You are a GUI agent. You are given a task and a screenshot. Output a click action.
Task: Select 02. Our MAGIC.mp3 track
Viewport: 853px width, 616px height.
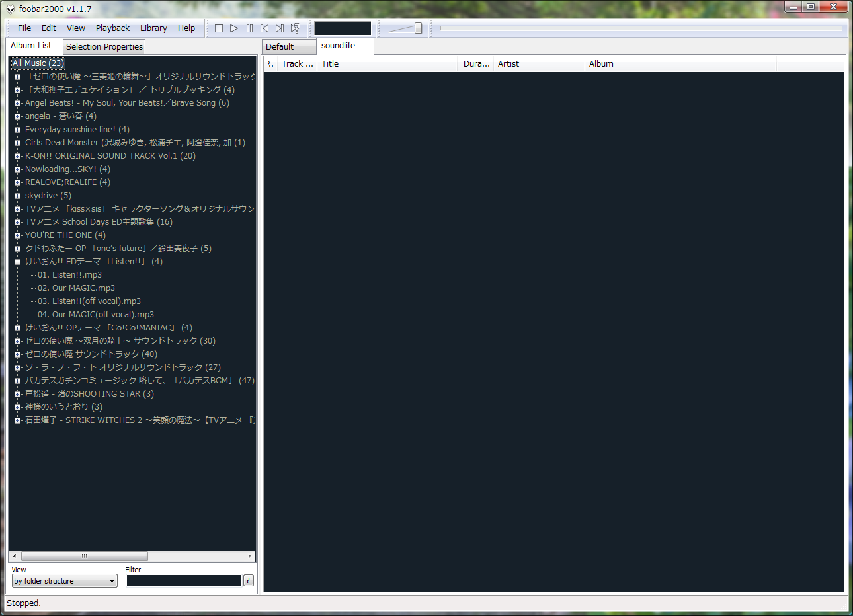coord(76,288)
